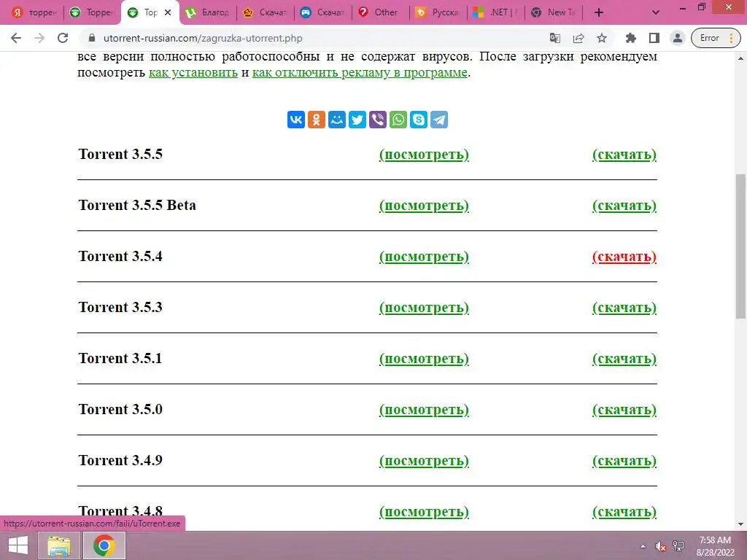Download Torrent 3.5.1 via скачать

pos(624,358)
